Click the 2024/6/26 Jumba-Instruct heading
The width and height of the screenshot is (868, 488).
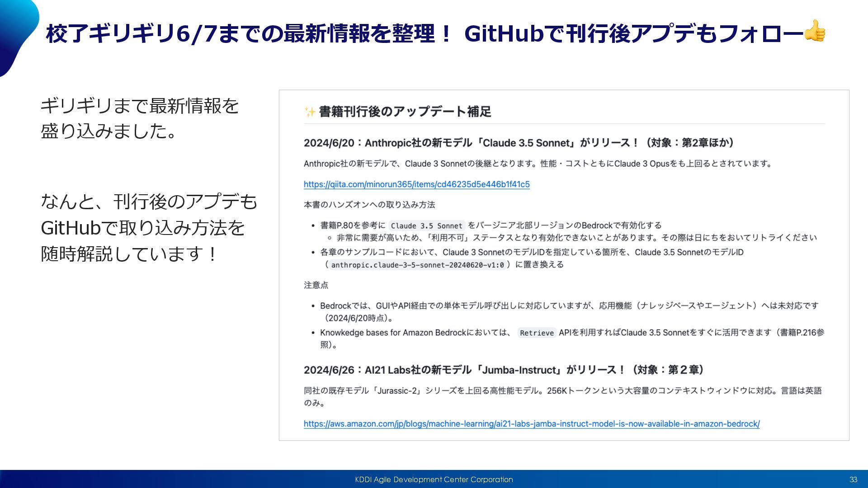(504, 370)
